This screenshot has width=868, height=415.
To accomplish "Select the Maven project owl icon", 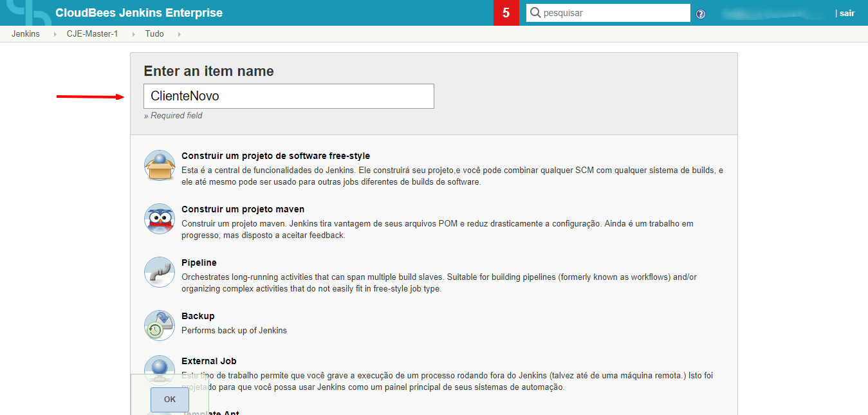I will [160, 219].
